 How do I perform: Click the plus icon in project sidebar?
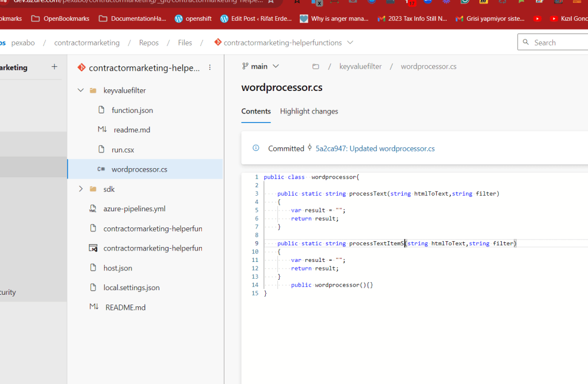coord(55,67)
